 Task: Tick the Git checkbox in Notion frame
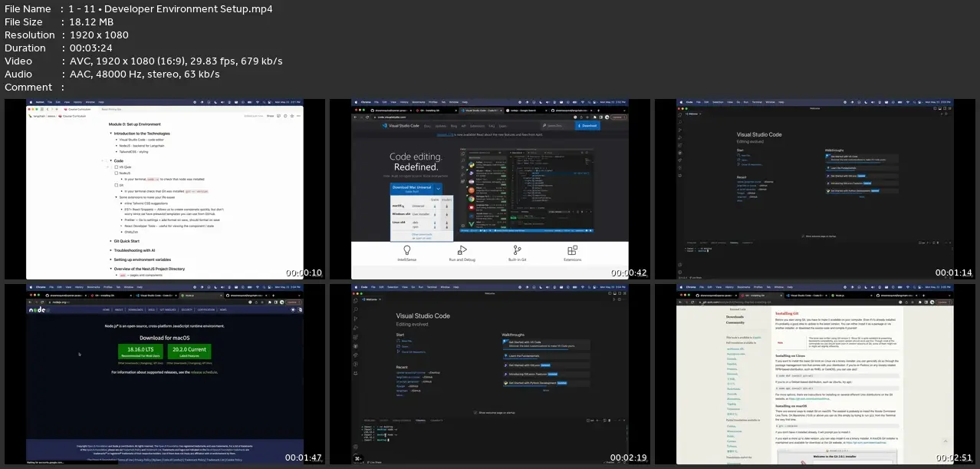pyautogui.click(x=116, y=185)
